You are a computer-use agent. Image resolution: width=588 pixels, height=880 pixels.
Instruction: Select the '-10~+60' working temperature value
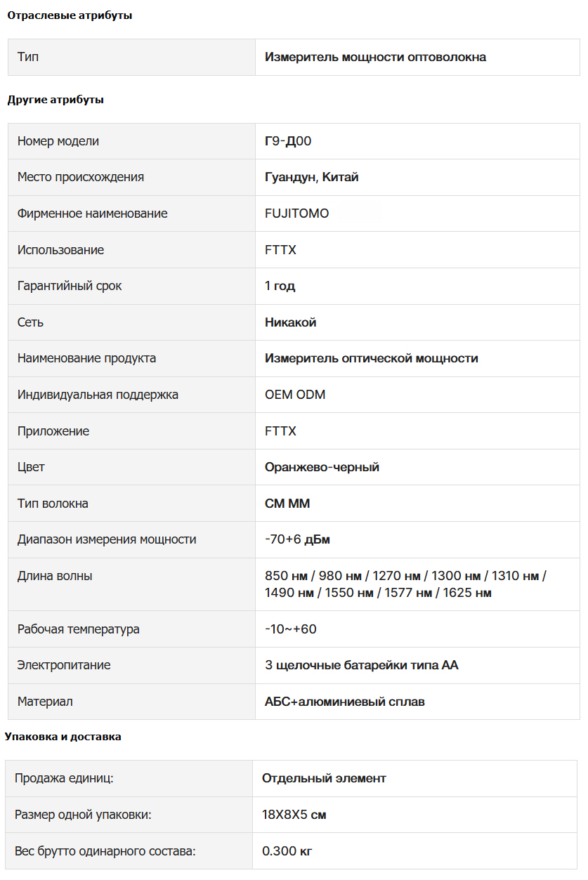(291, 629)
